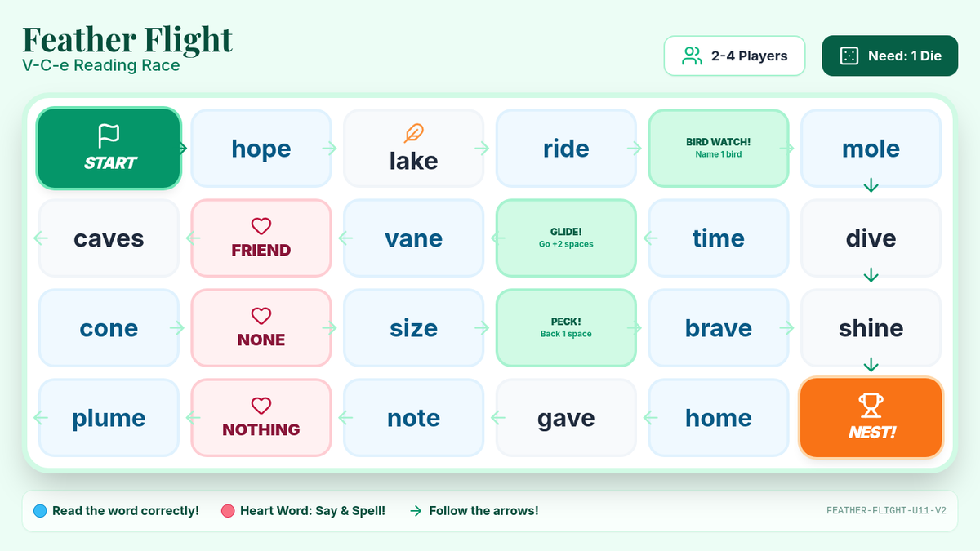Select the BIRD WATCH! action tile
This screenshot has height=551, width=980.
pos(718,148)
